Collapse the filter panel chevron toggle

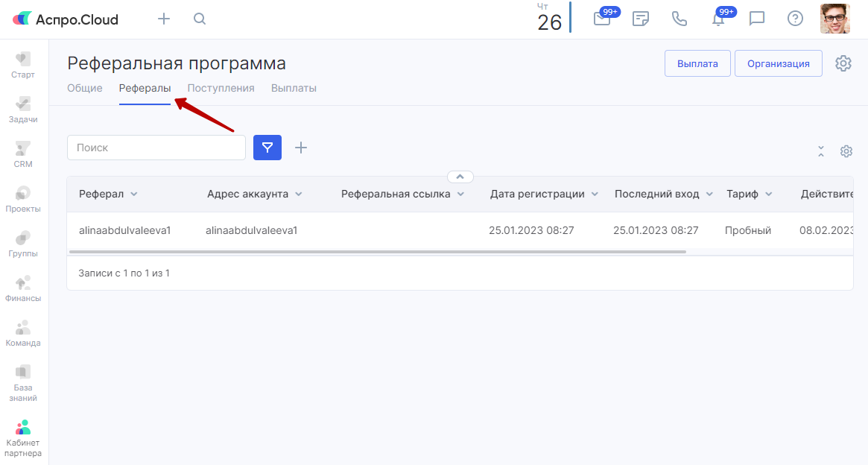(x=460, y=177)
